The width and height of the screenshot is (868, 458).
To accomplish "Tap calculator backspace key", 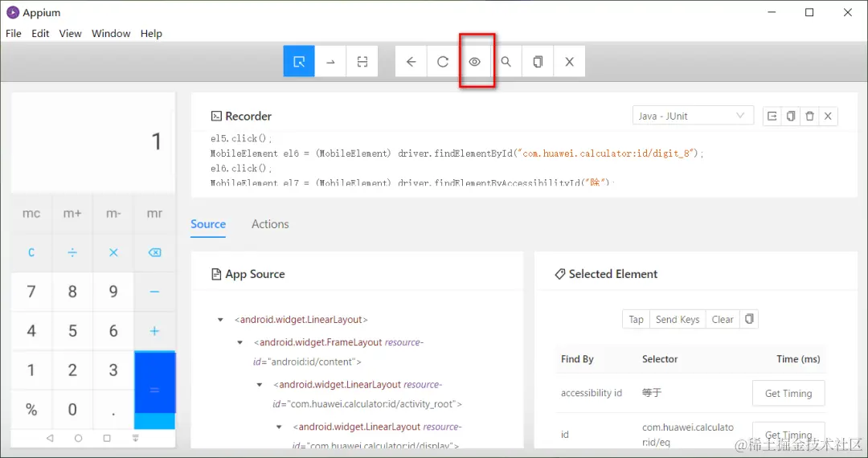I will pos(154,253).
